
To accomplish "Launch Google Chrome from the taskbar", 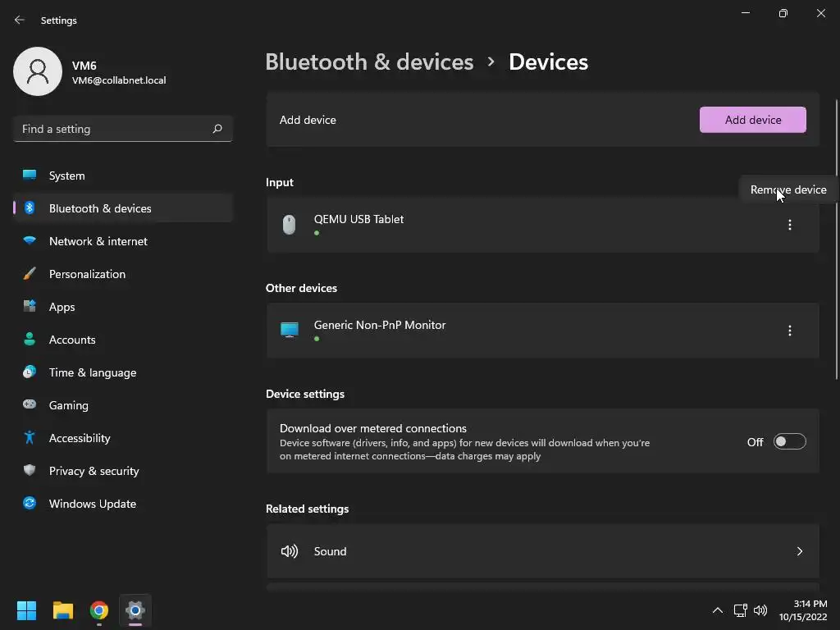I will tap(99, 610).
